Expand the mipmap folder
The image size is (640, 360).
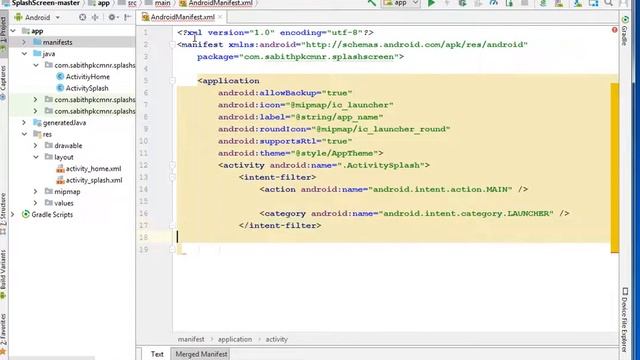tap(36, 191)
